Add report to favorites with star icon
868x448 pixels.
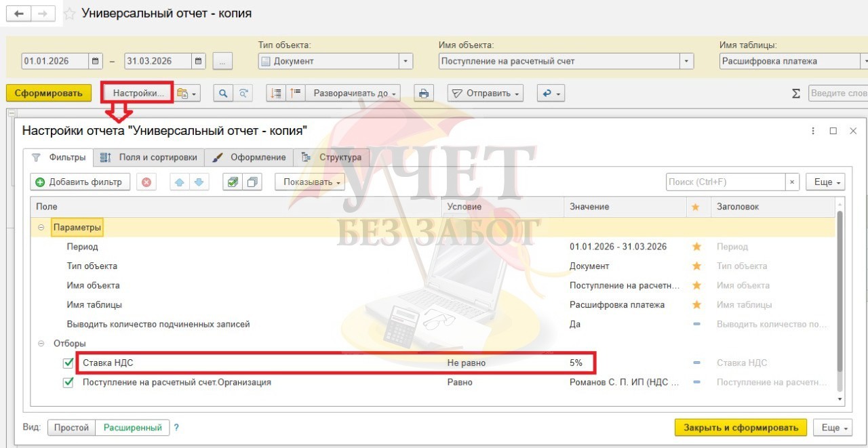(69, 14)
